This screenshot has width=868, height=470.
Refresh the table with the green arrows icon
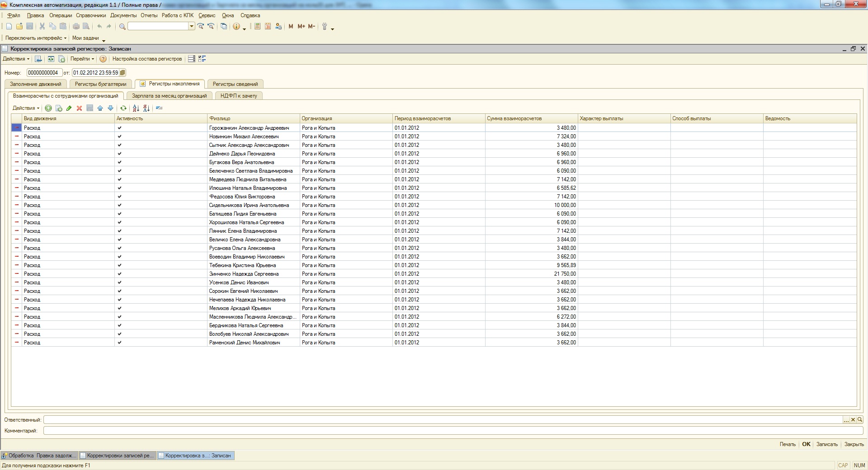pyautogui.click(x=123, y=108)
